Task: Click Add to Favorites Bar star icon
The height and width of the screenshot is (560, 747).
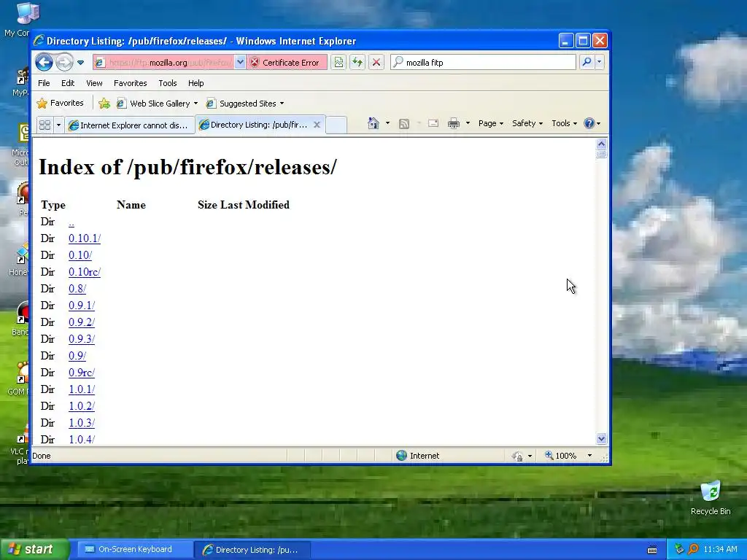Action: click(104, 104)
